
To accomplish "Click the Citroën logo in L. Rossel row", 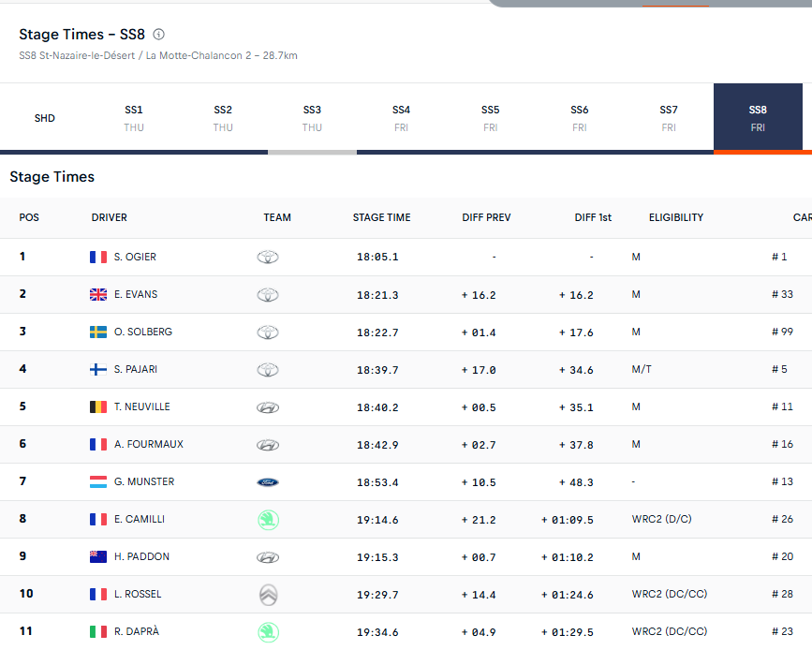I will [268, 594].
